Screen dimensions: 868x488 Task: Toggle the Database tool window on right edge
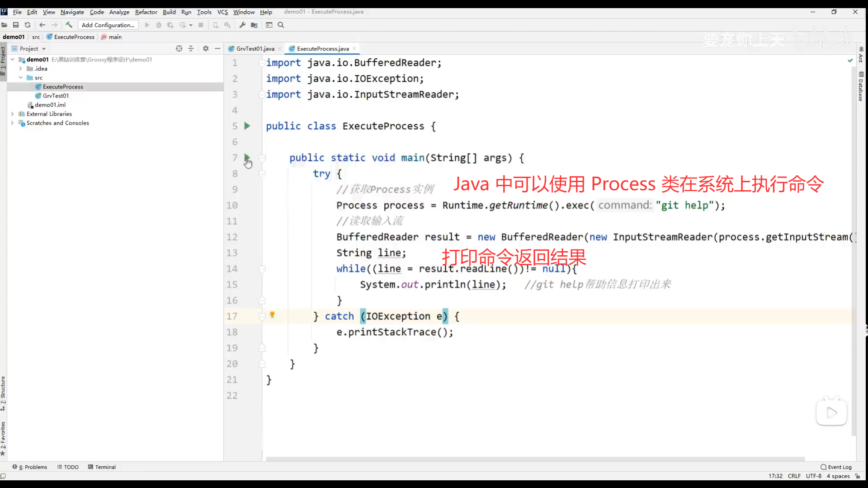pos(861,87)
